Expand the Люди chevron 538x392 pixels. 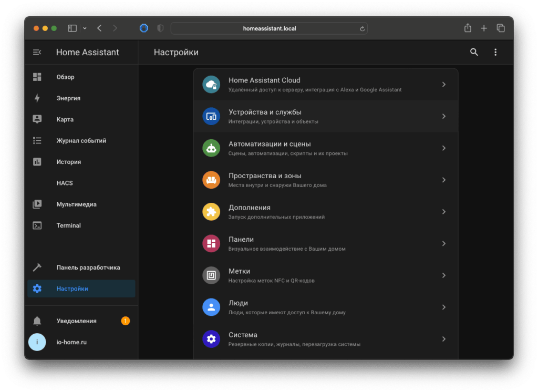pos(443,307)
